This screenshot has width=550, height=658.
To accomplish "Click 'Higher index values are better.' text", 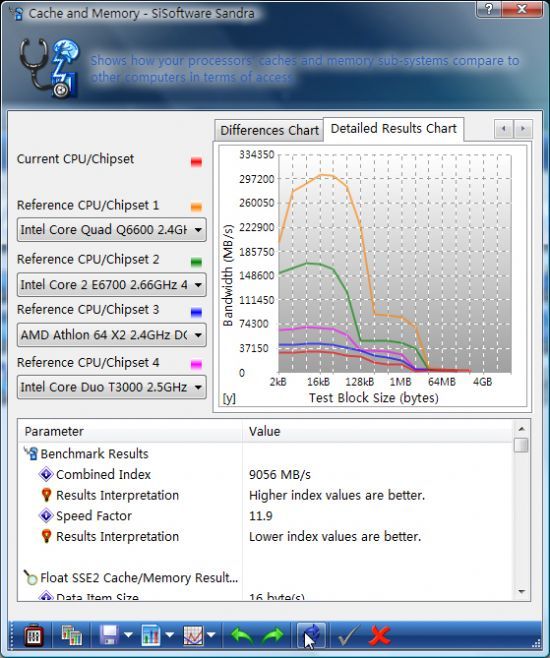I will pos(337,495).
